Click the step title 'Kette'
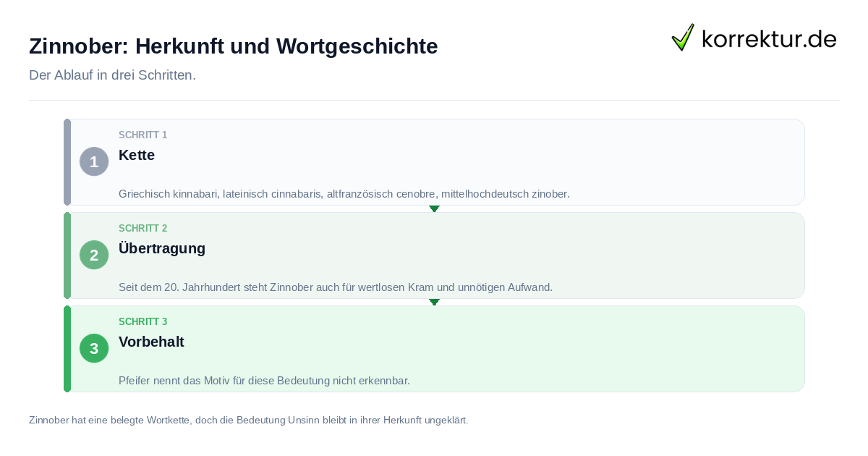Screen dimensions: 868x456 [x=137, y=155]
